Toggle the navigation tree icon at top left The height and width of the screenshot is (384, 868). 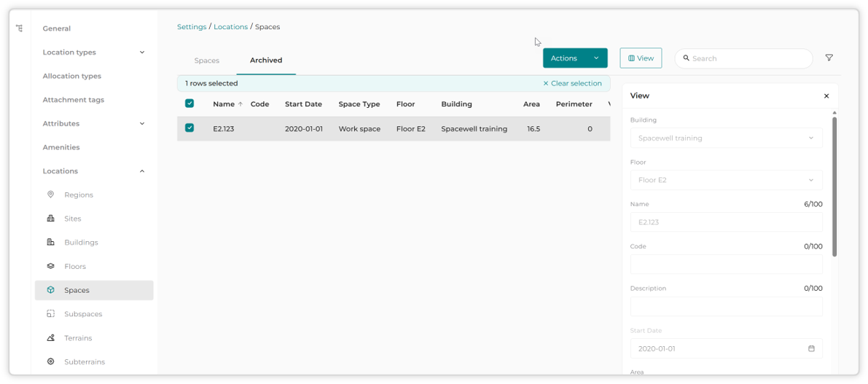[20, 28]
